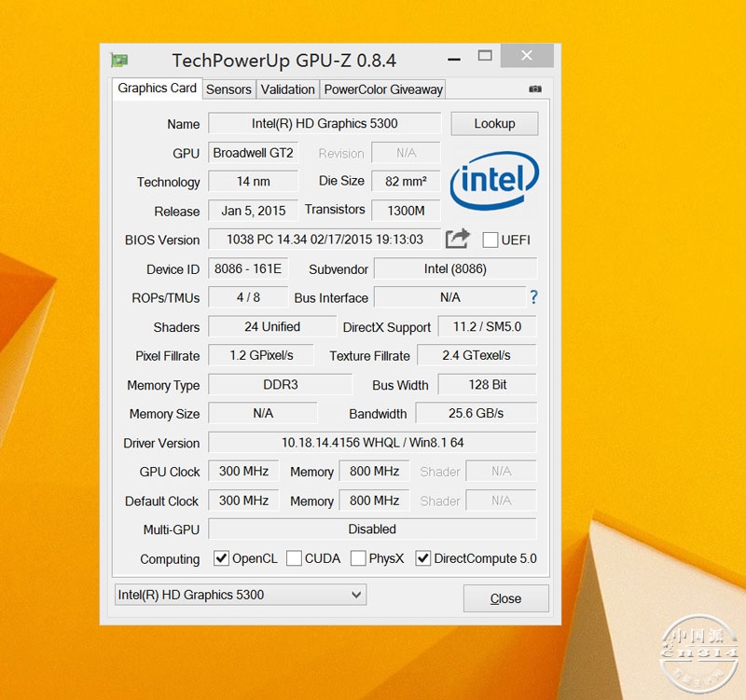Image resolution: width=746 pixels, height=700 pixels.
Task: Toggle the UEFI checkbox
Action: [x=490, y=240]
